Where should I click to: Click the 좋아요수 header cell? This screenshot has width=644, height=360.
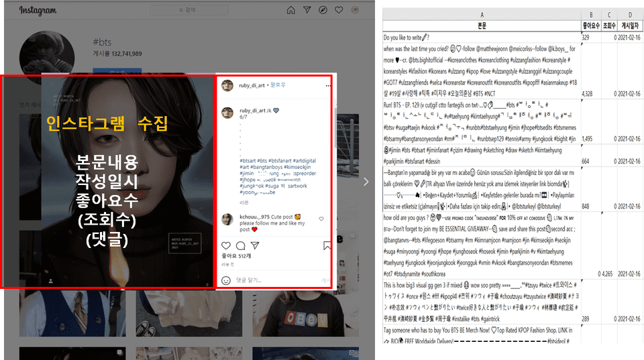pyautogui.click(x=591, y=25)
